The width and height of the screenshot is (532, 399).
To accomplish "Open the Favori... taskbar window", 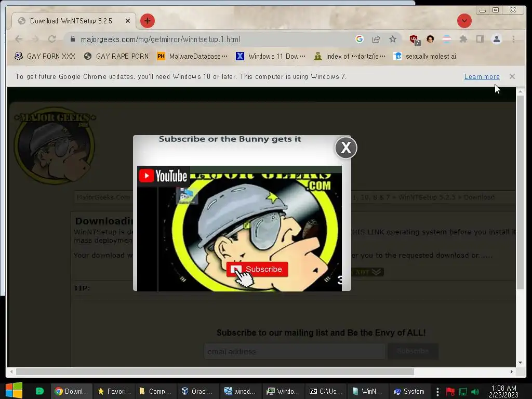I will click(114, 391).
